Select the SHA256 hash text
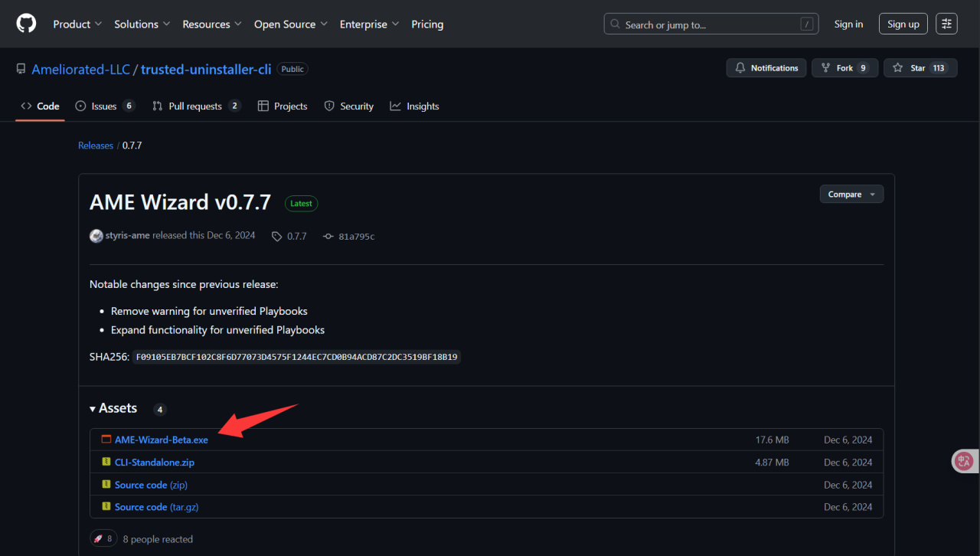 [x=296, y=357]
